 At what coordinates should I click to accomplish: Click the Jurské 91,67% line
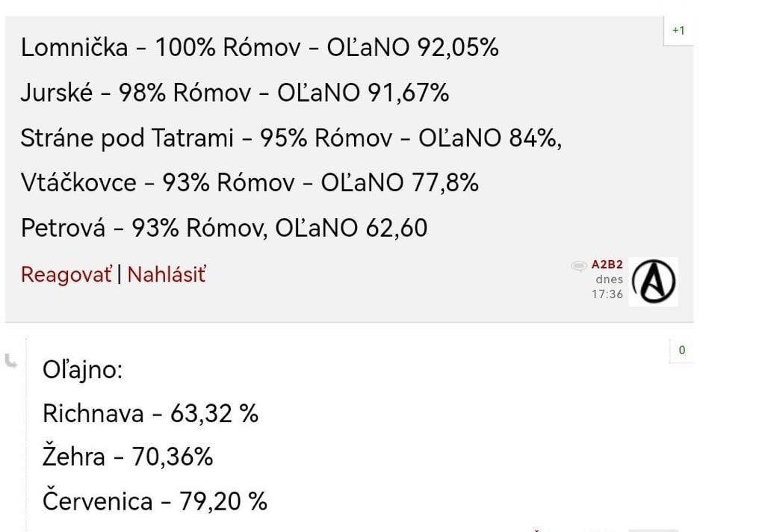[x=235, y=93]
